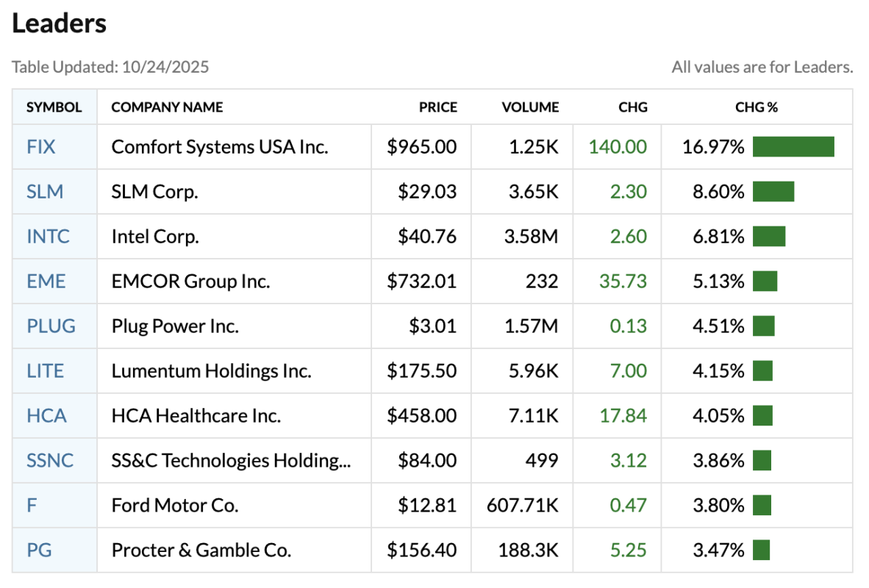Image resolution: width=869 pixels, height=588 pixels.
Task: Click the green 16.97% change bar
Action: click(793, 147)
